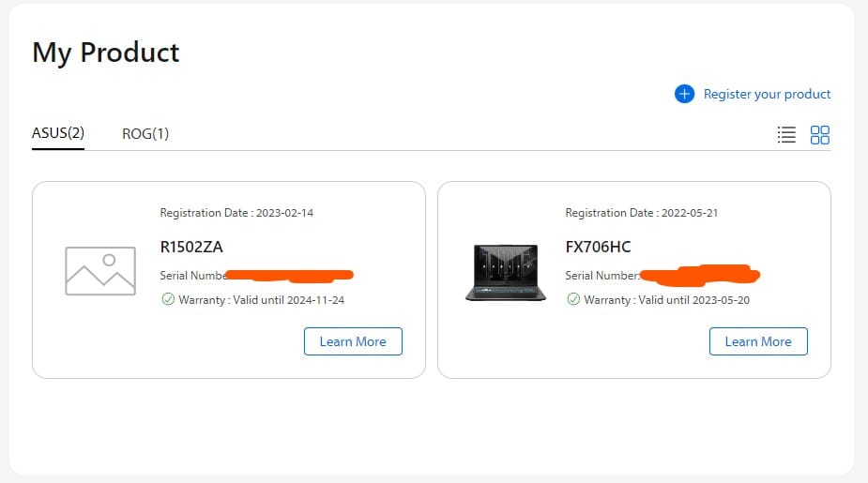Switch to the ROG(1) tab
Viewport: 868px width, 483px height.
click(145, 134)
